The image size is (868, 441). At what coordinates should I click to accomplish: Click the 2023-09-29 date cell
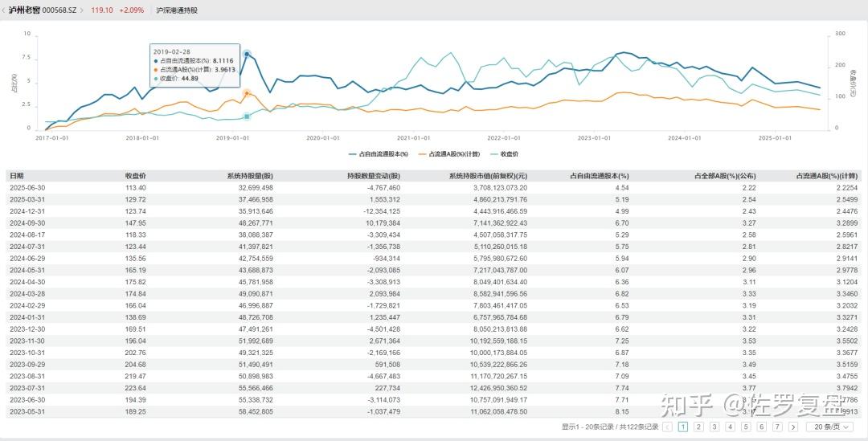[x=27, y=365]
